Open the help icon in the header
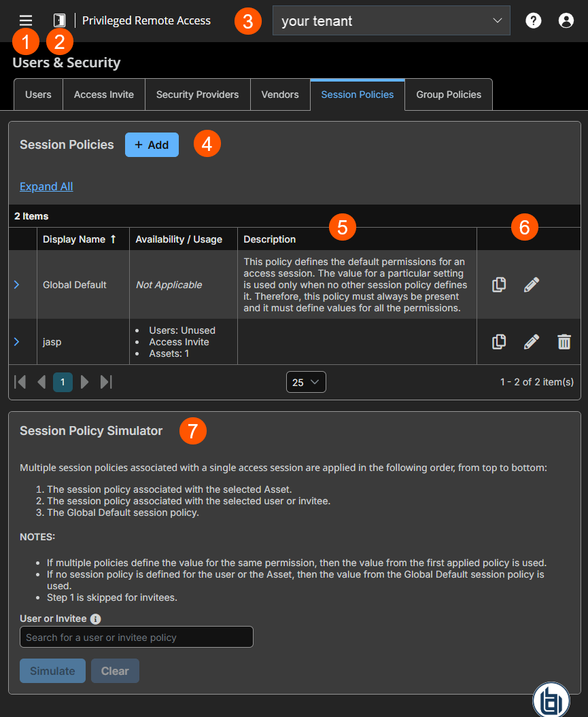 (x=533, y=20)
